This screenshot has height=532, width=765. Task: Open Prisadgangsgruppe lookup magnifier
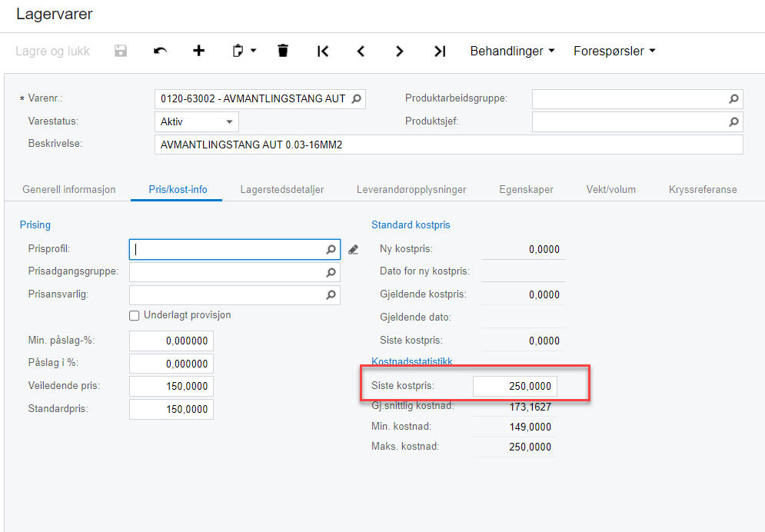tap(331, 272)
